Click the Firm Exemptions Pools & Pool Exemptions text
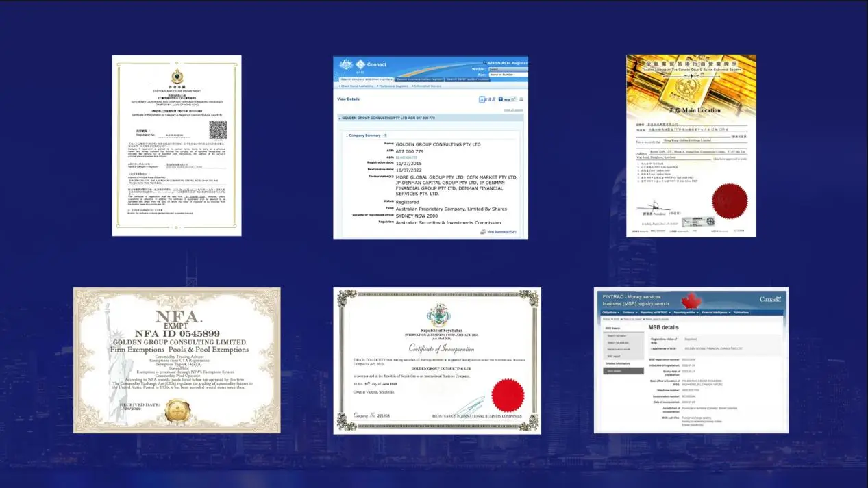The height and width of the screenshot is (488, 868). click(x=179, y=350)
